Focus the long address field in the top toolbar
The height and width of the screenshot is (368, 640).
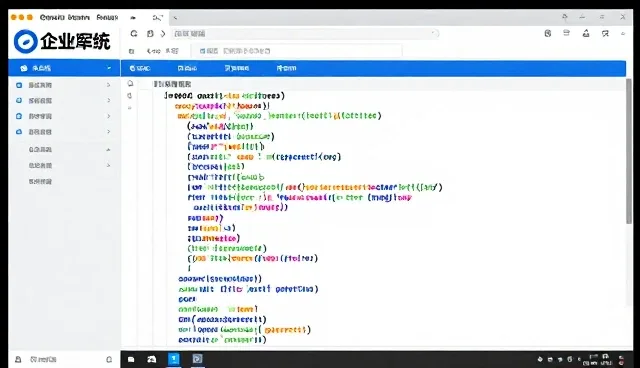pos(305,33)
